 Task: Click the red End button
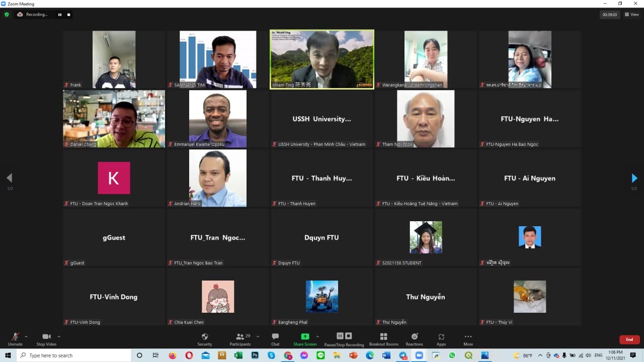click(x=629, y=339)
